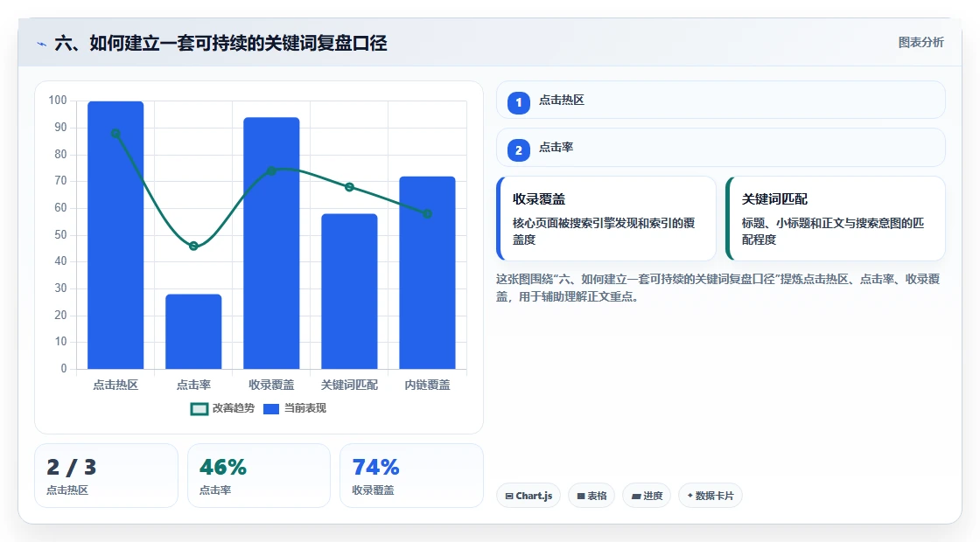Open the 点击率 list item
980x542 pixels.
[x=721, y=148]
